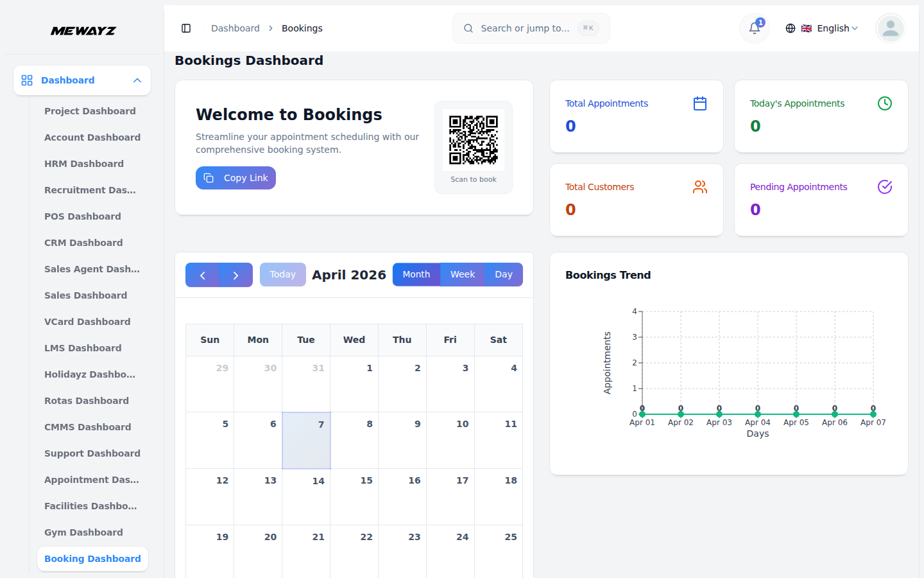Select the Month view option
The width and height of the screenshot is (924, 578).
pyautogui.click(x=416, y=274)
